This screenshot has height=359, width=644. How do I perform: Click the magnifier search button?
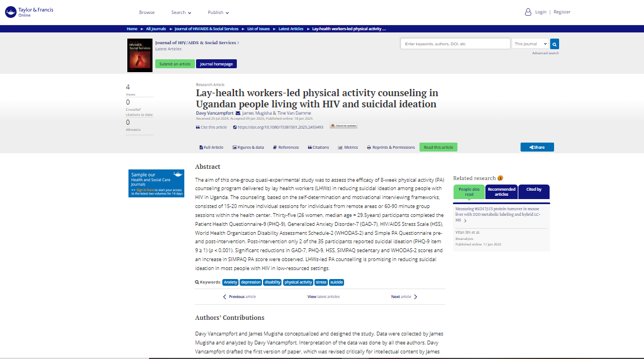click(554, 44)
